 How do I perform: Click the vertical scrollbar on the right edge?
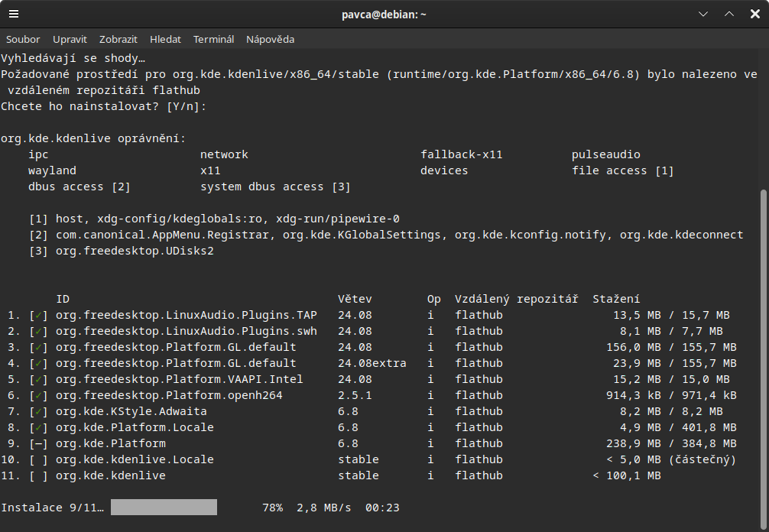click(764, 352)
